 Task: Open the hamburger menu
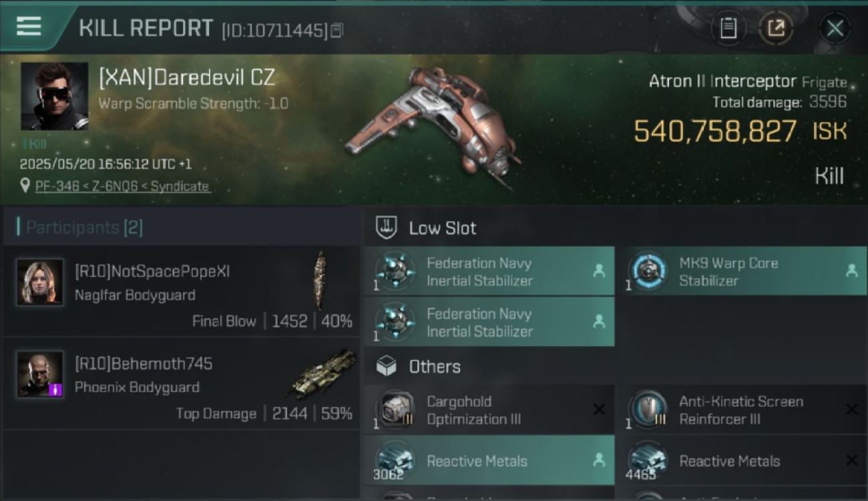point(29,27)
